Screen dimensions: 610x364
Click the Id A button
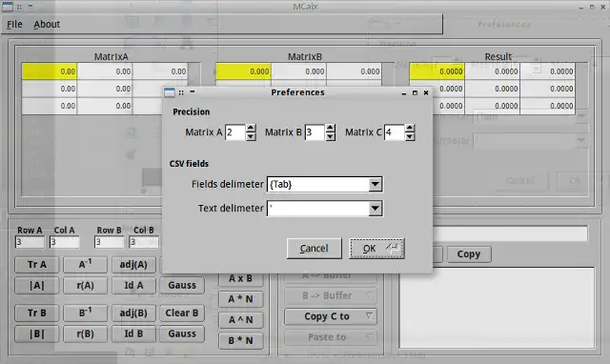point(133,286)
